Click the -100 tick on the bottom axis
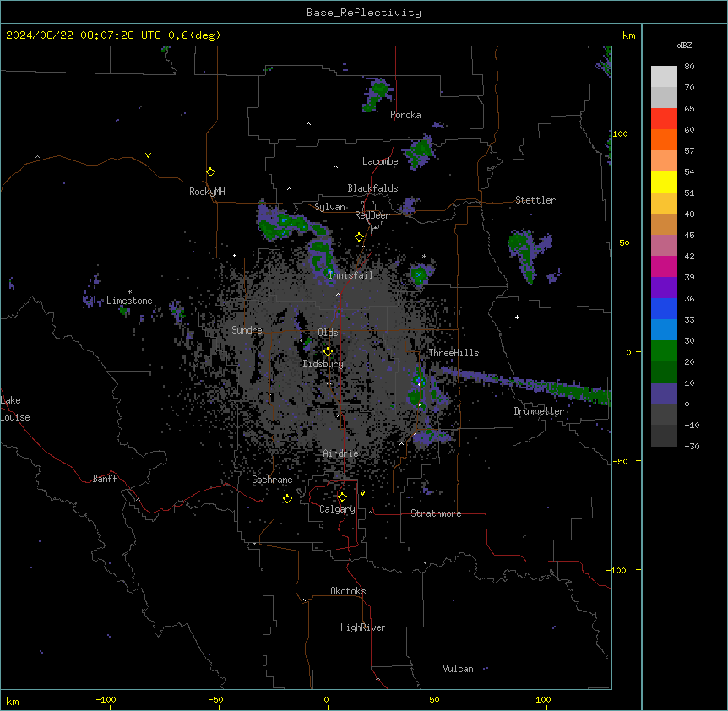The height and width of the screenshot is (711, 728). point(106,699)
